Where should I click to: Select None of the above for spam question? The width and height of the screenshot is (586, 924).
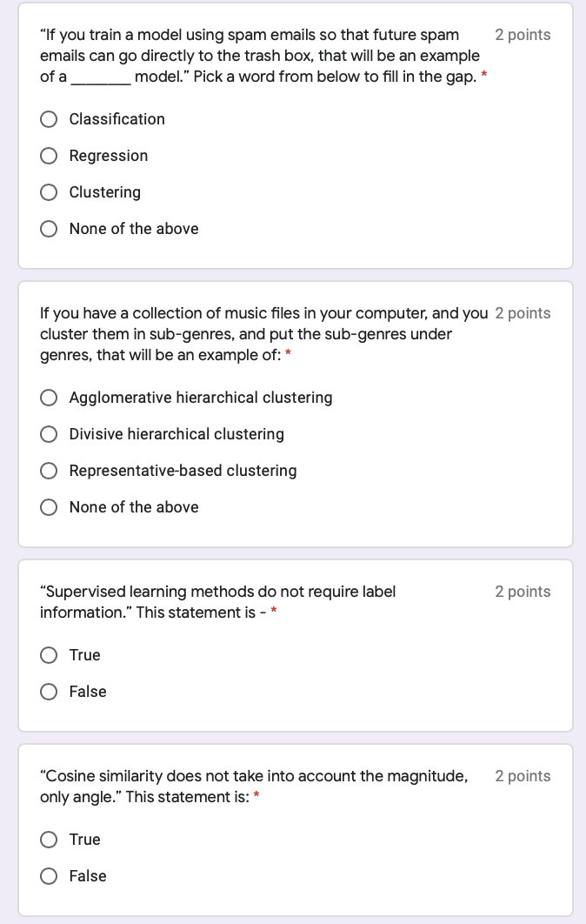(x=50, y=229)
